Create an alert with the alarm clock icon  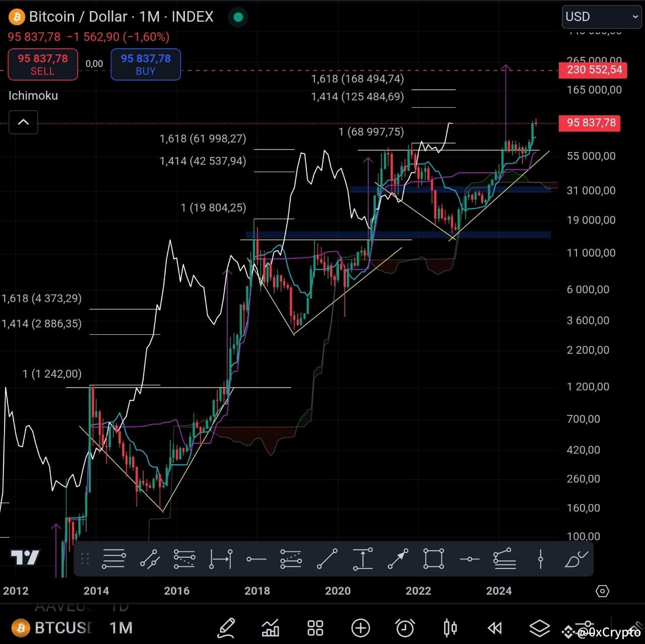(x=405, y=628)
